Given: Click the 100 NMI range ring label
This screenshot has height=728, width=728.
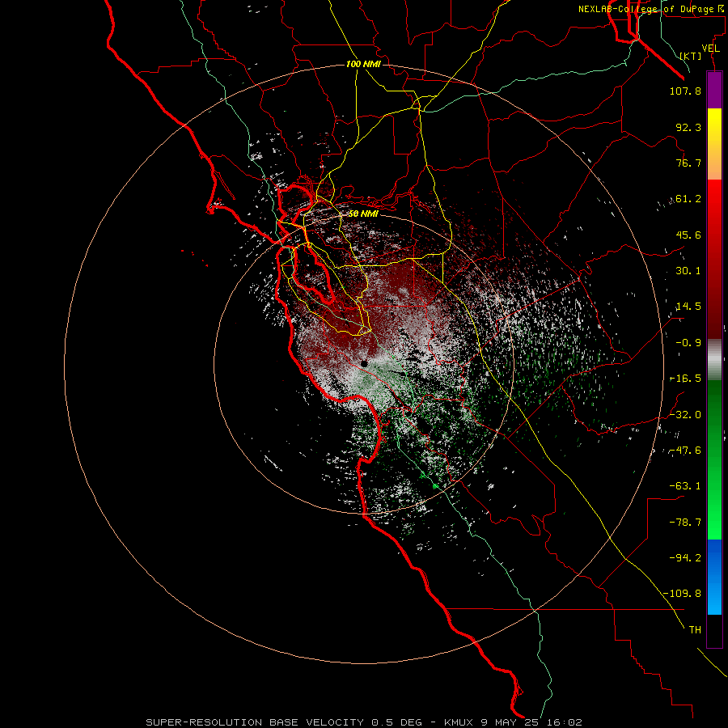Looking at the screenshot, I should (x=363, y=64).
